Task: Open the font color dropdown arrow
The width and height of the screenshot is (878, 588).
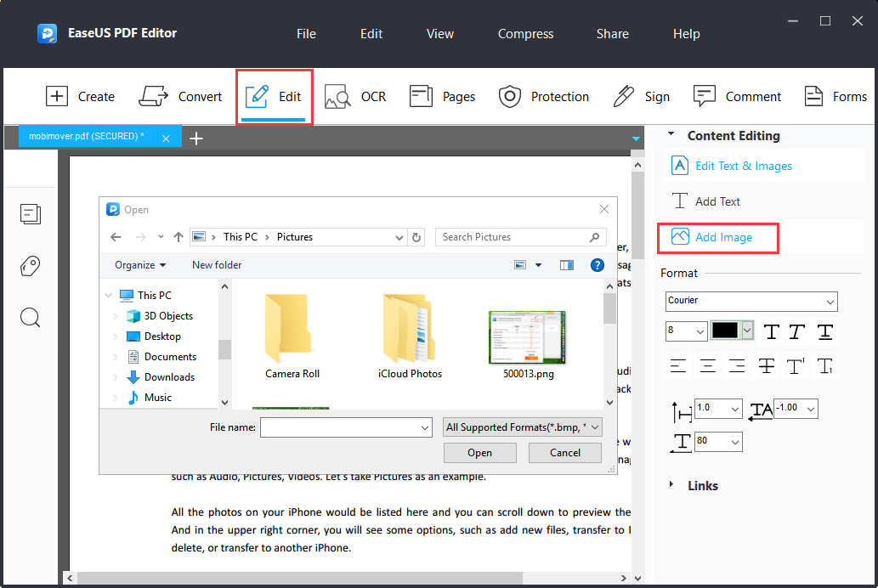Action: [x=747, y=331]
